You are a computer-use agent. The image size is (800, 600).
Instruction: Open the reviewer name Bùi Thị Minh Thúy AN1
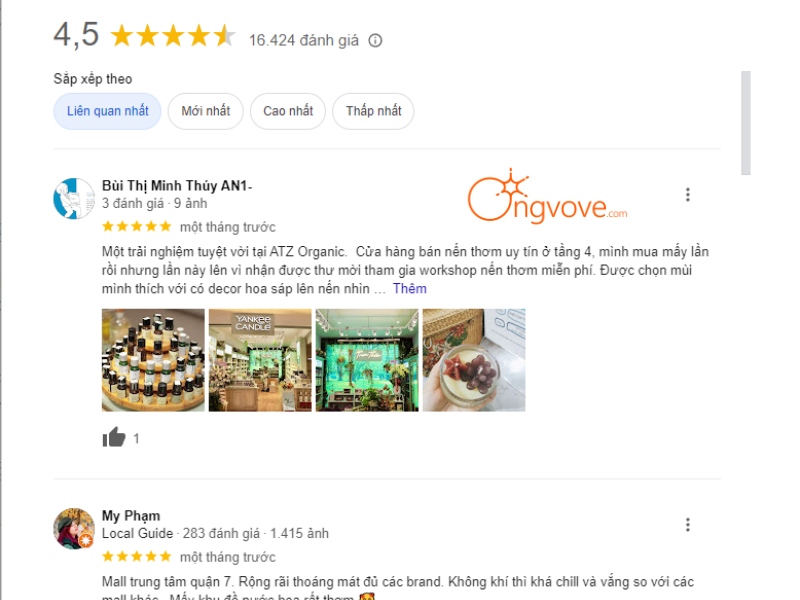(x=177, y=186)
